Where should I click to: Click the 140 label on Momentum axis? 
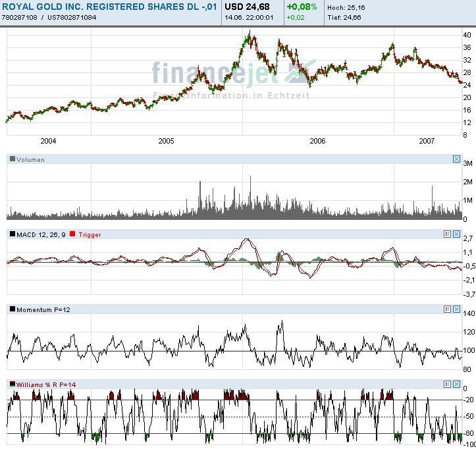[x=469, y=313]
